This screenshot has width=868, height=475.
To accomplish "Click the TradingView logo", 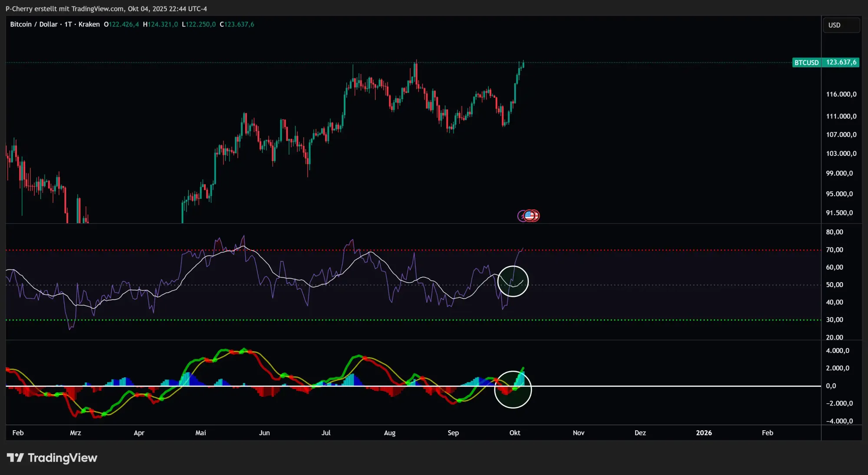I will pyautogui.click(x=52, y=458).
